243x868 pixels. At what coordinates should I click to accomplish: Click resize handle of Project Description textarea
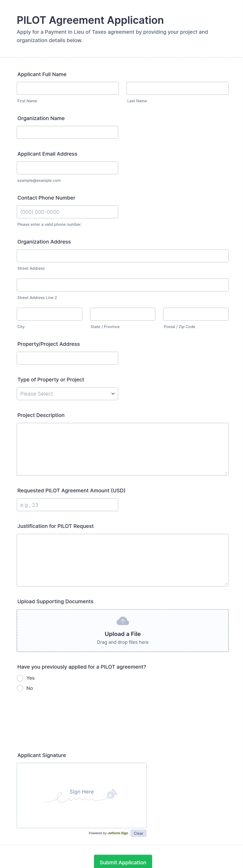(x=226, y=473)
